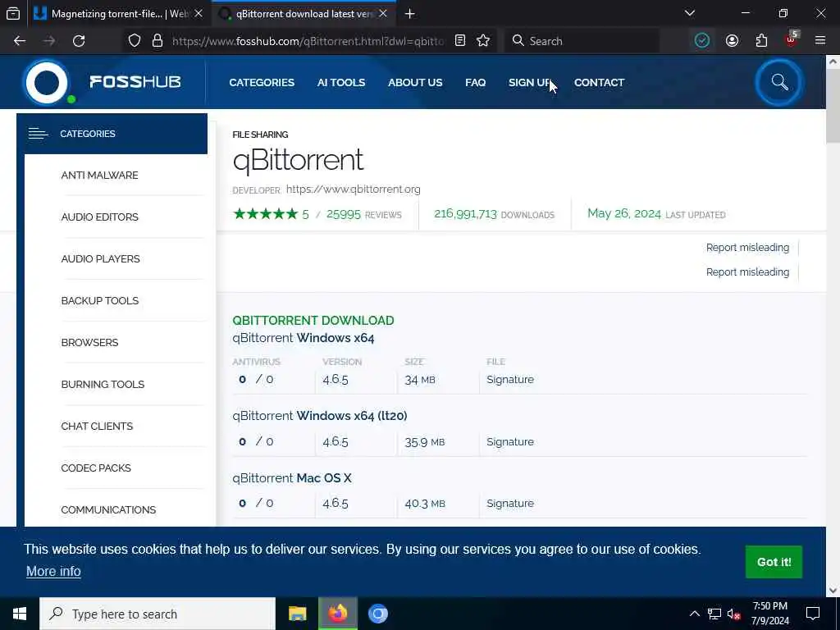Open Signature for the 35.9 MB file
The image size is (840, 630).
click(x=510, y=442)
